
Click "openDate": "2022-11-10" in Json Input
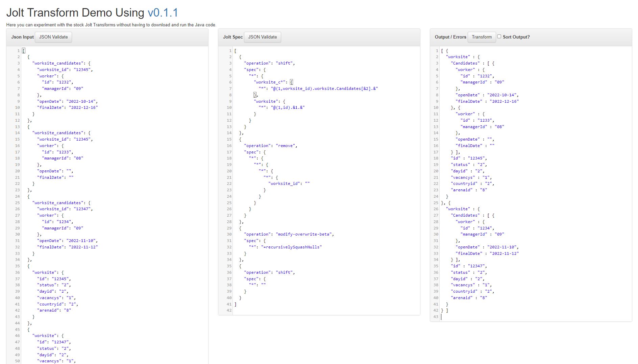tap(67, 241)
